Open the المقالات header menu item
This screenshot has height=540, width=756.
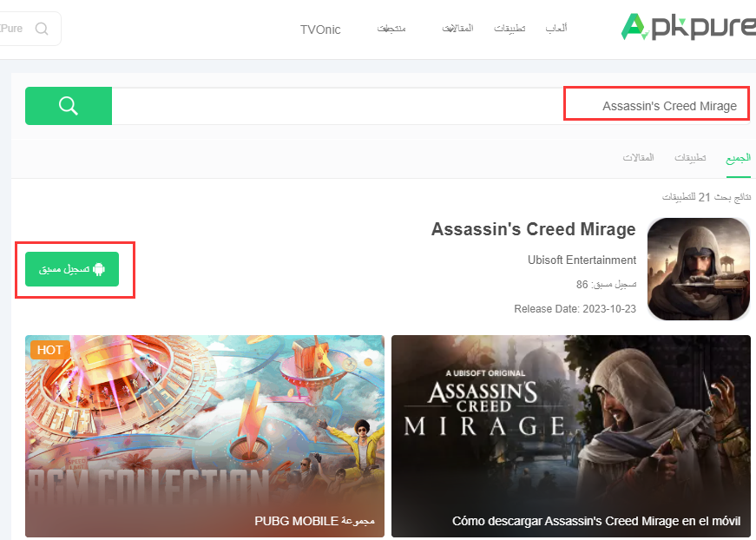click(x=457, y=29)
